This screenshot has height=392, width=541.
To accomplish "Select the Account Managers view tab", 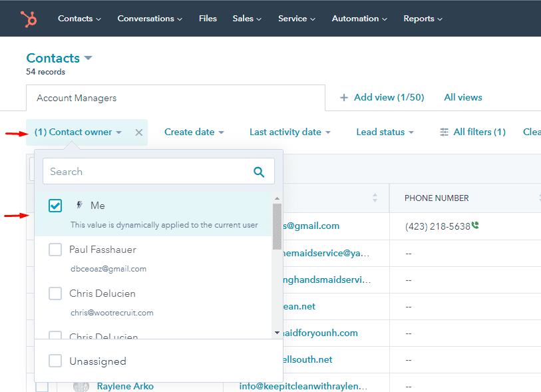I will point(77,98).
